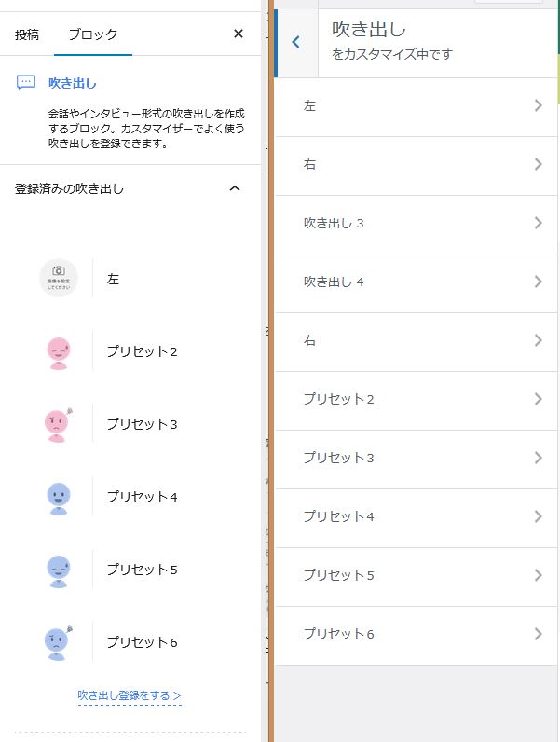
Task: Click the speech balloon block icon
Action: pyautogui.click(x=26, y=83)
